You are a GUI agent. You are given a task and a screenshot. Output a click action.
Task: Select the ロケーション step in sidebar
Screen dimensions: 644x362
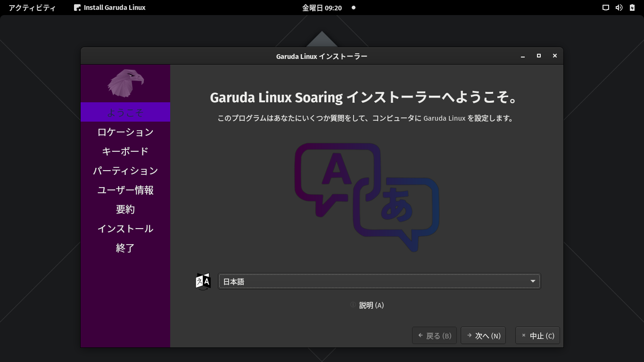coord(125,132)
